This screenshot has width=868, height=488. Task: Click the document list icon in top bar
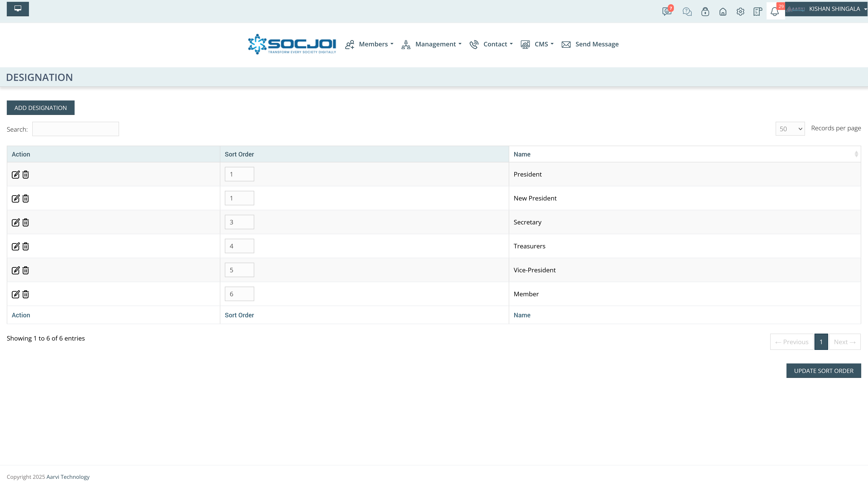tap(758, 12)
